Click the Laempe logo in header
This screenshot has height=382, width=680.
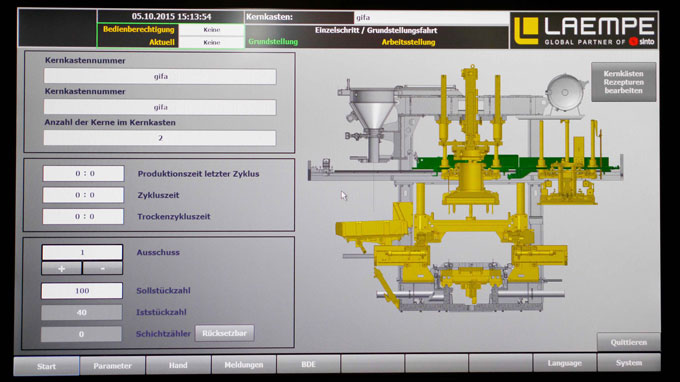[584, 30]
